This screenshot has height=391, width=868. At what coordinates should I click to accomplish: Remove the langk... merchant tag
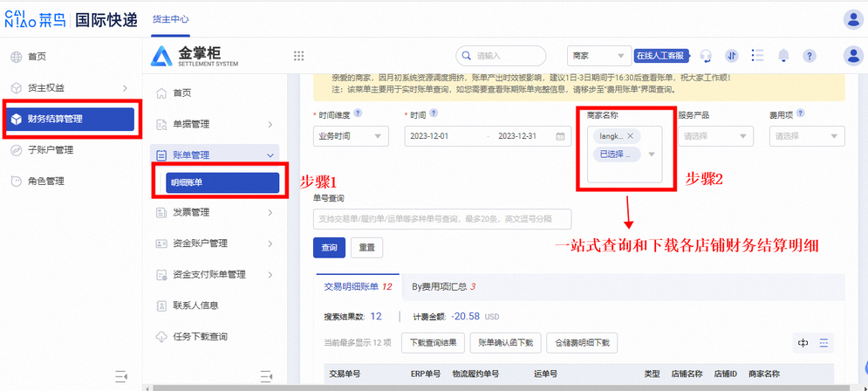[x=630, y=135]
